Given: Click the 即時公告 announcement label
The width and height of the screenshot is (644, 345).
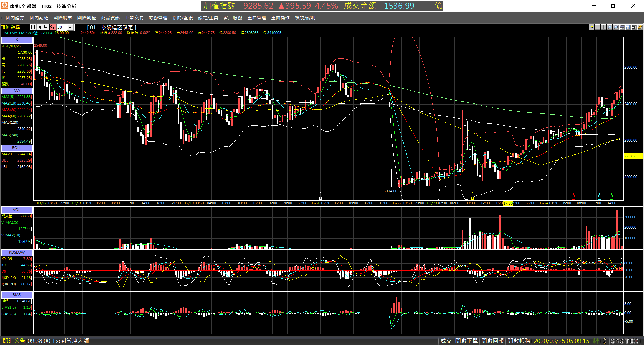Looking at the screenshot, I should click(x=14, y=341).
